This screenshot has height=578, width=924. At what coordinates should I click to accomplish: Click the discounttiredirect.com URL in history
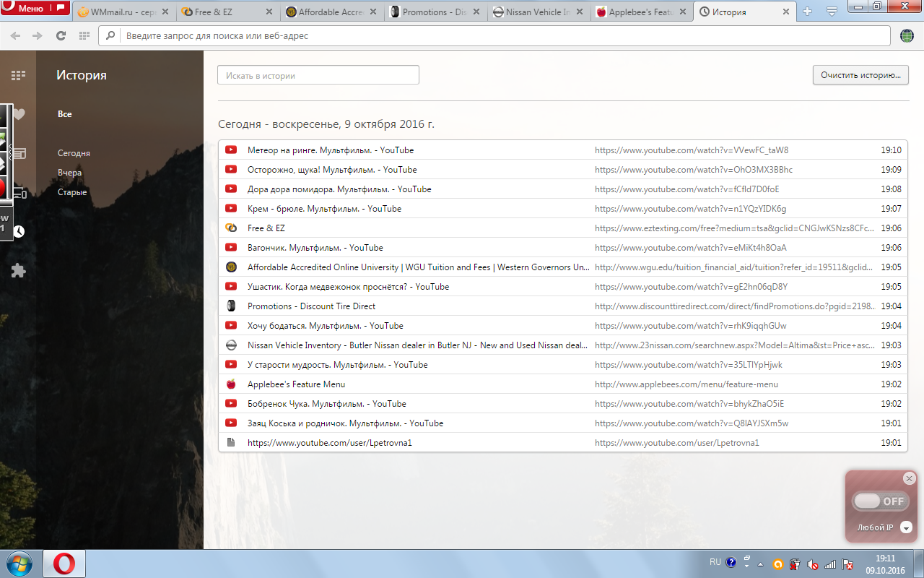735,306
